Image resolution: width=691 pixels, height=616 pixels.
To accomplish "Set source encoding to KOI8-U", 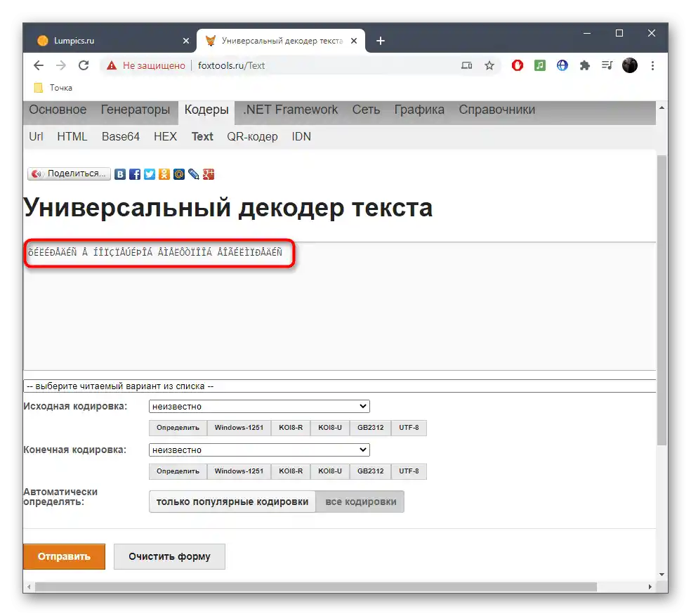I will [330, 428].
